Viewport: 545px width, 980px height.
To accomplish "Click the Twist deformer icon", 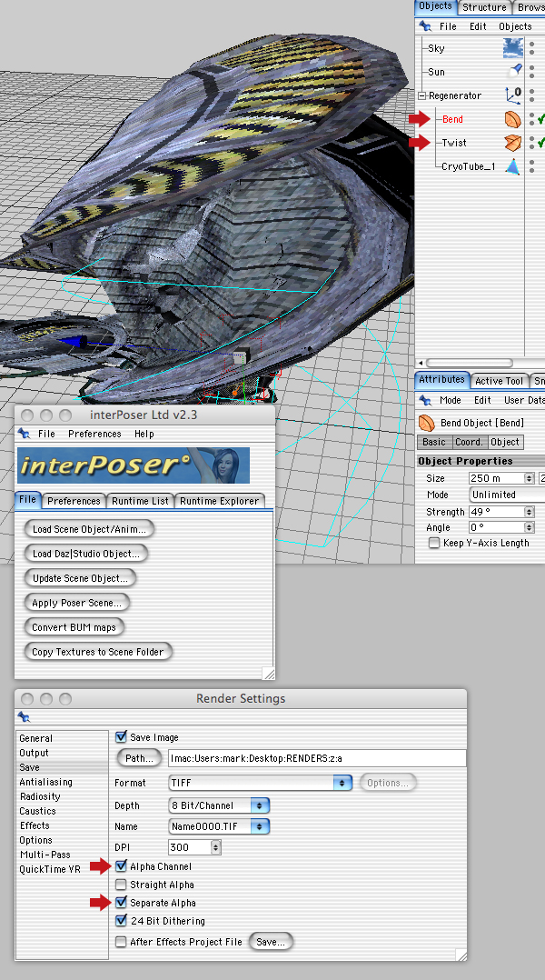I will (x=512, y=143).
